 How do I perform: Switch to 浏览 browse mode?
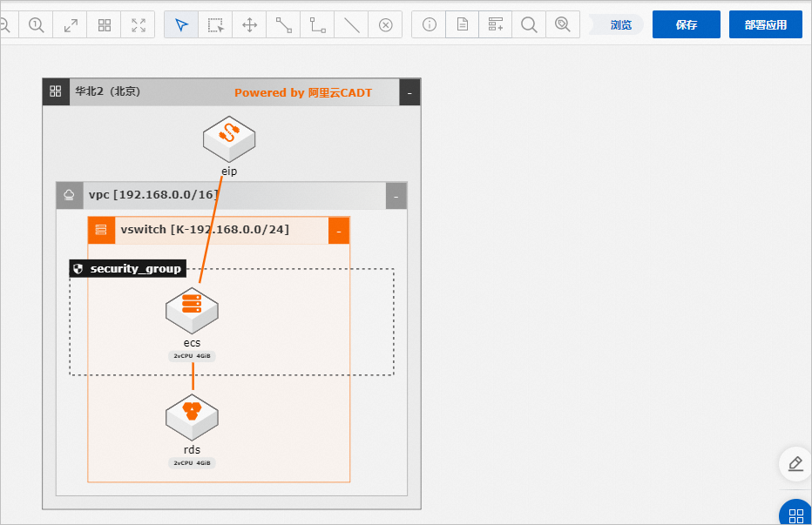click(620, 25)
